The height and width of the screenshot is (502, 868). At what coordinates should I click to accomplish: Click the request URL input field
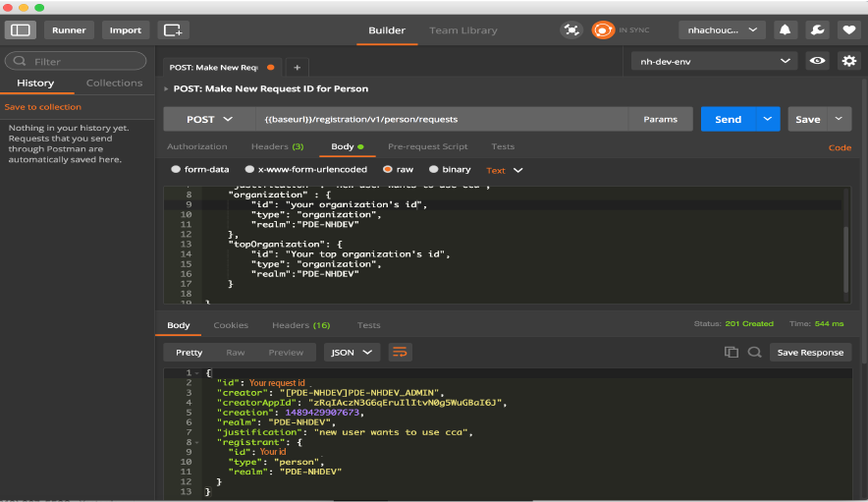pos(442,119)
